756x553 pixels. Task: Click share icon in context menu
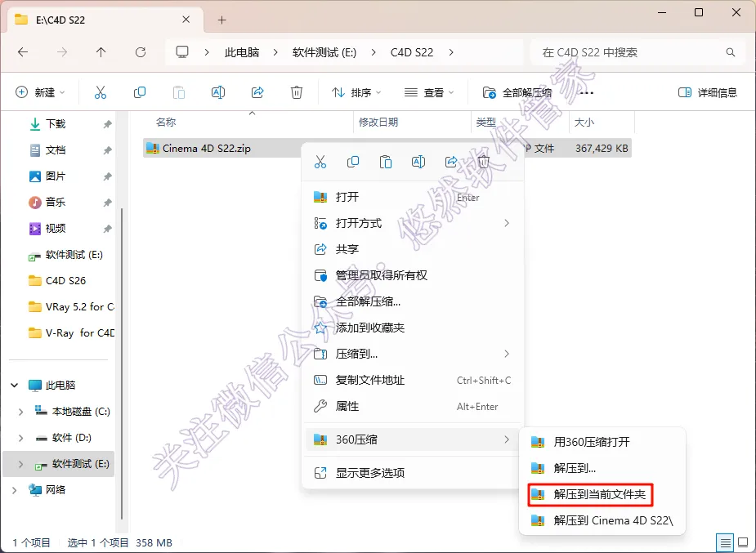(x=451, y=162)
